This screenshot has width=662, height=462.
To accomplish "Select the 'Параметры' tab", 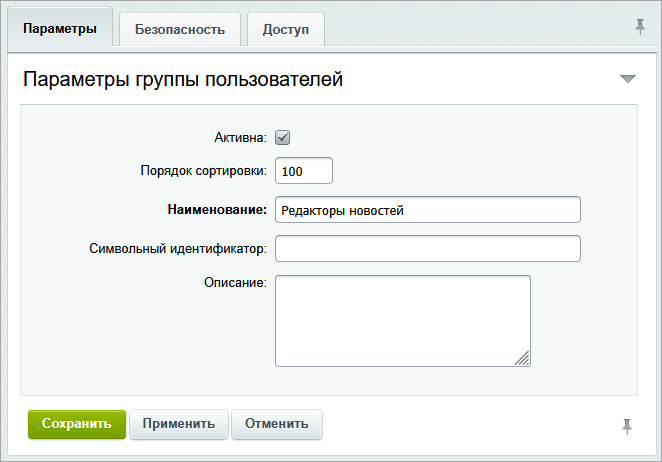I will tap(59, 29).
